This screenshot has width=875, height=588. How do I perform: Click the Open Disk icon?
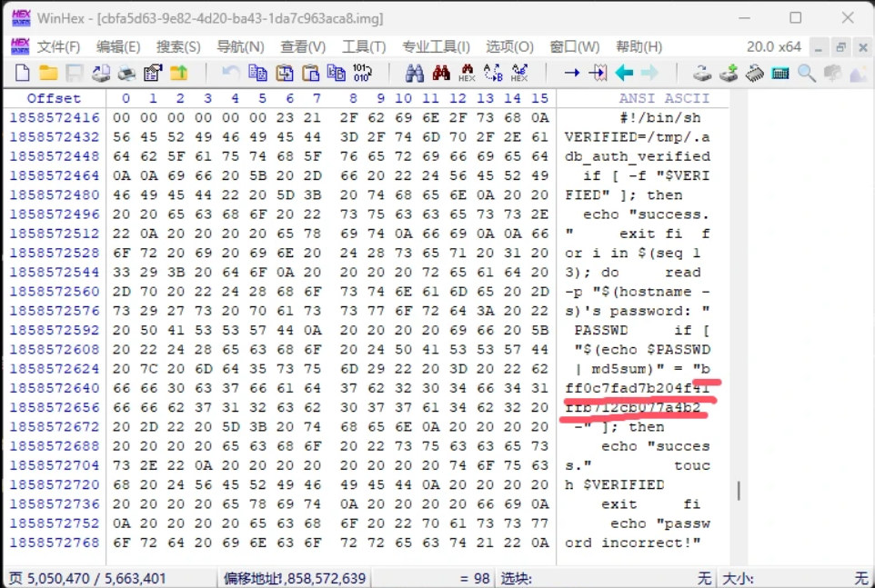[x=702, y=74]
